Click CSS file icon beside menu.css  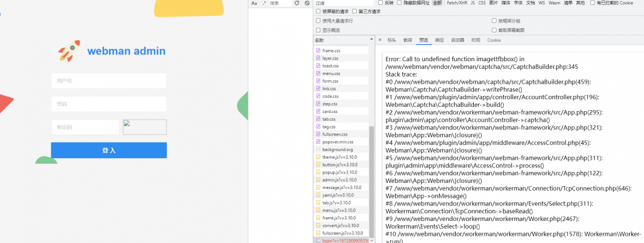tap(318, 74)
